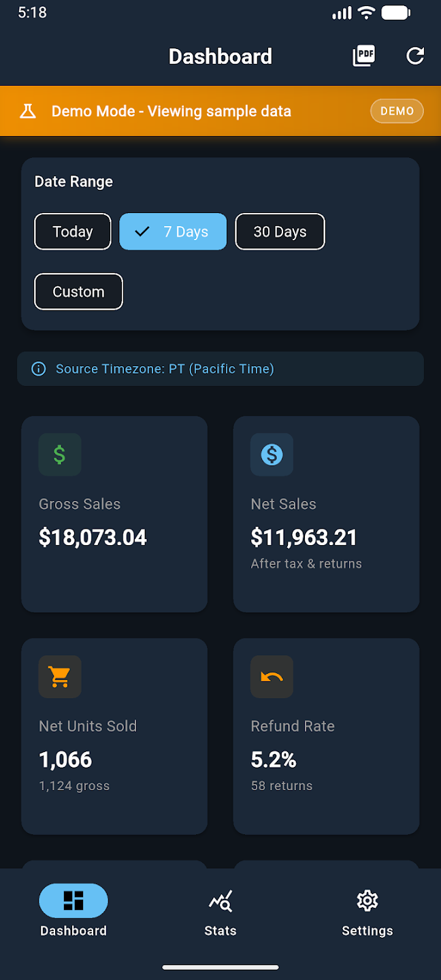Click the timezone info icon

click(39, 368)
